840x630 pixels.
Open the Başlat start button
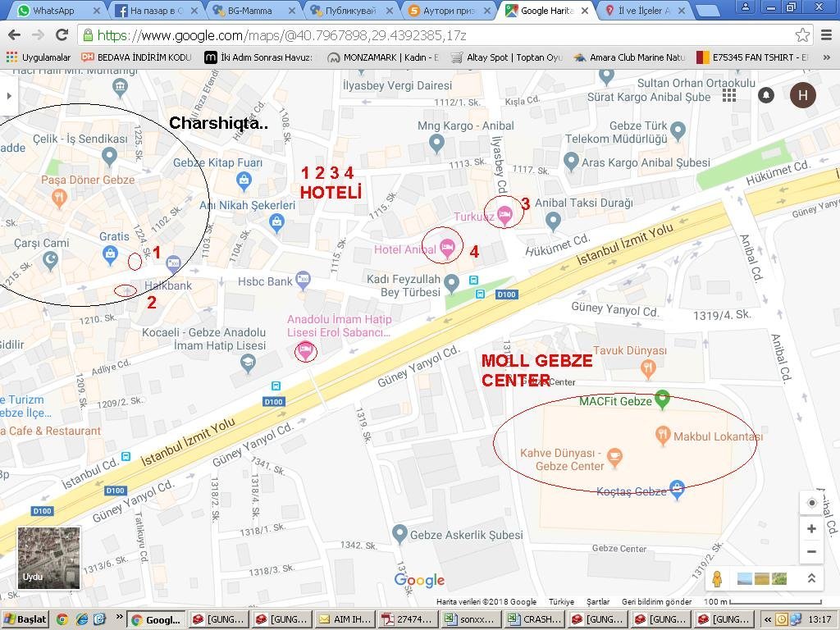coord(25,619)
